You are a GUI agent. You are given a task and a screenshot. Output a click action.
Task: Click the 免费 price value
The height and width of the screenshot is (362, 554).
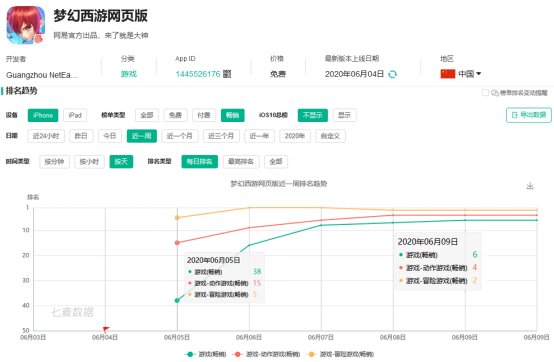click(278, 74)
